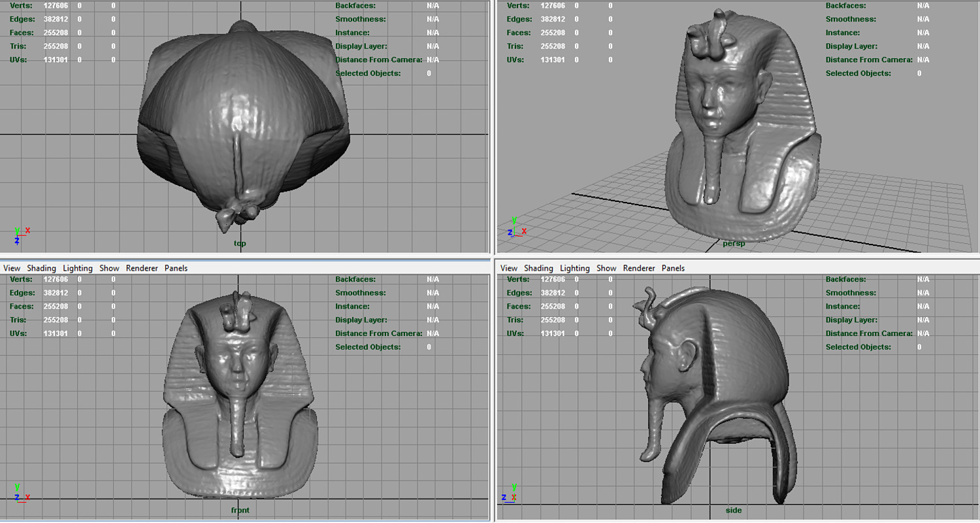Click the XZ axis gizmo in the top viewport
This screenshot has height=523, width=980.
[21, 234]
